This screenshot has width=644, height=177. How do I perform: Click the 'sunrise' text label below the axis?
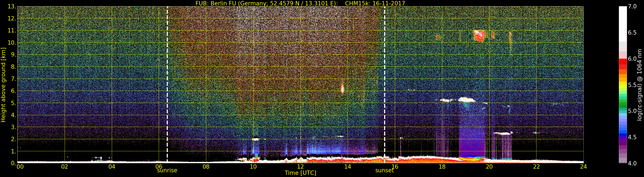167,171
